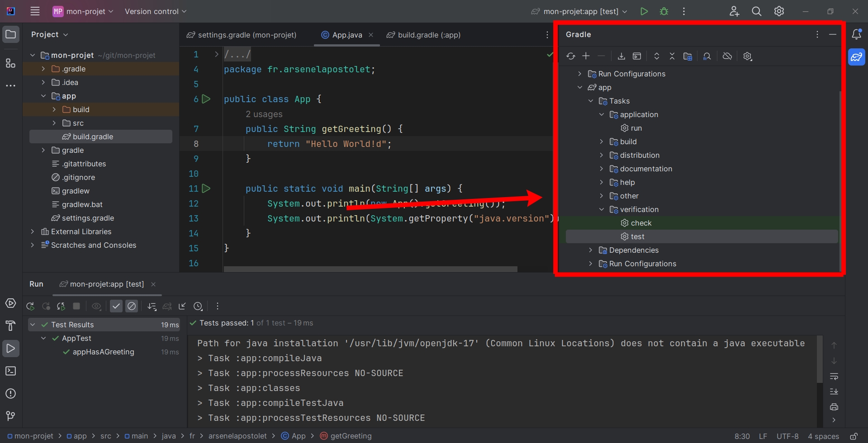
Task: Start debugging with the bug icon
Action: pyautogui.click(x=664, y=11)
